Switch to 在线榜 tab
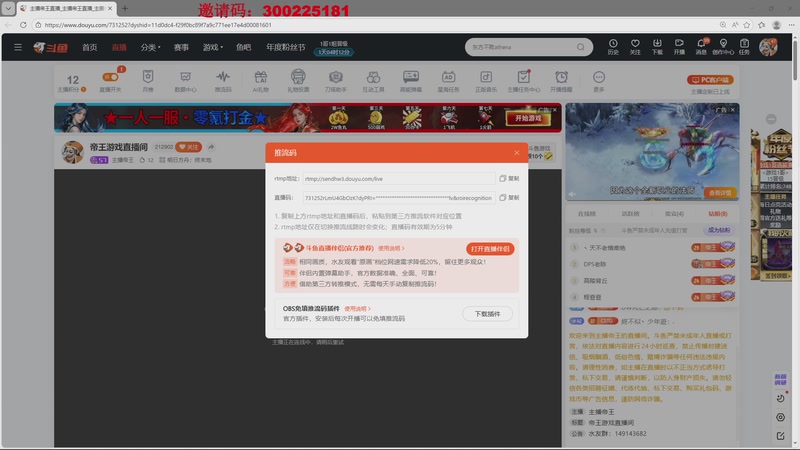Screen dimensions: 800x450 point(587,214)
